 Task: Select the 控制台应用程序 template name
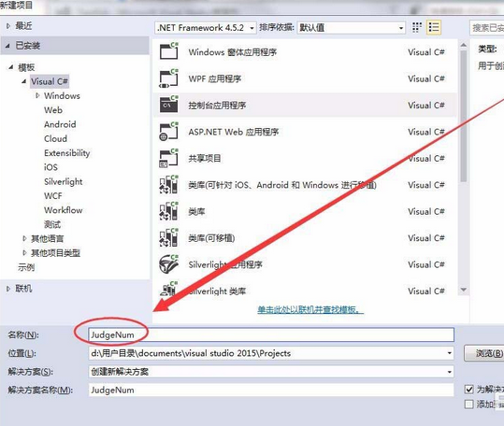[217, 106]
